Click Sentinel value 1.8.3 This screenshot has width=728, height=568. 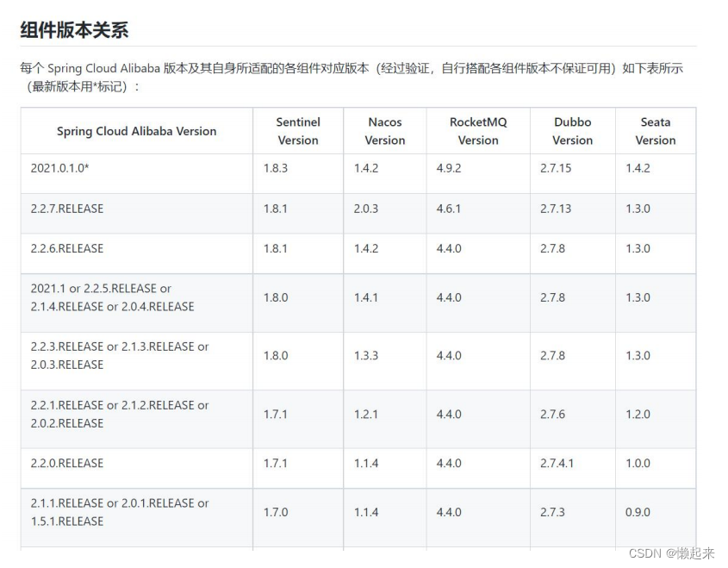[x=276, y=168]
